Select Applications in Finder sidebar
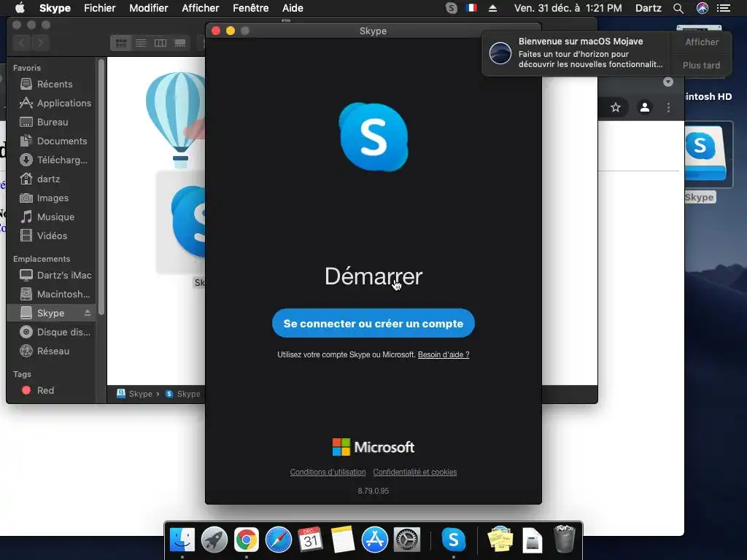747x560 pixels. pyautogui.click(x=51, y=103)
